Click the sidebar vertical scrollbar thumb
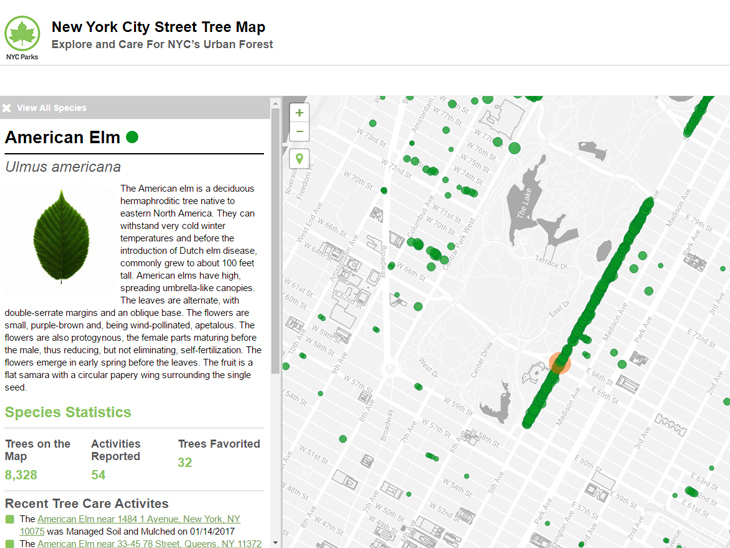The image size is (730, 548). pos(275,241)
